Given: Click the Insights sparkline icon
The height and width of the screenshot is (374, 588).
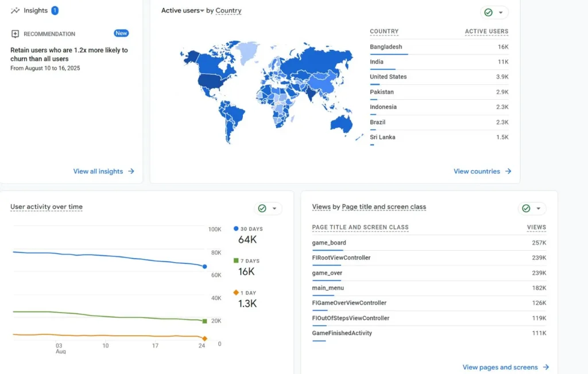Looking at the screenshot, I should pos(15,10).
